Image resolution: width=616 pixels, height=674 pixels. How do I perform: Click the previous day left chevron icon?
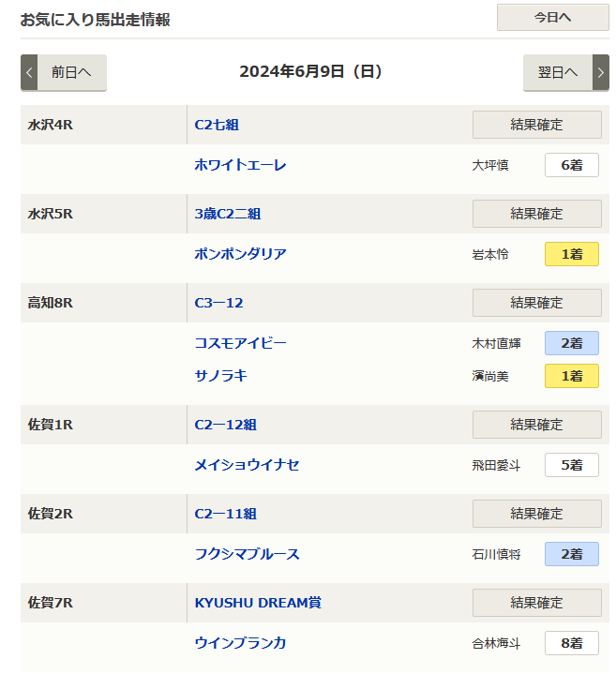pyautogui.click(x=29, y=72)
